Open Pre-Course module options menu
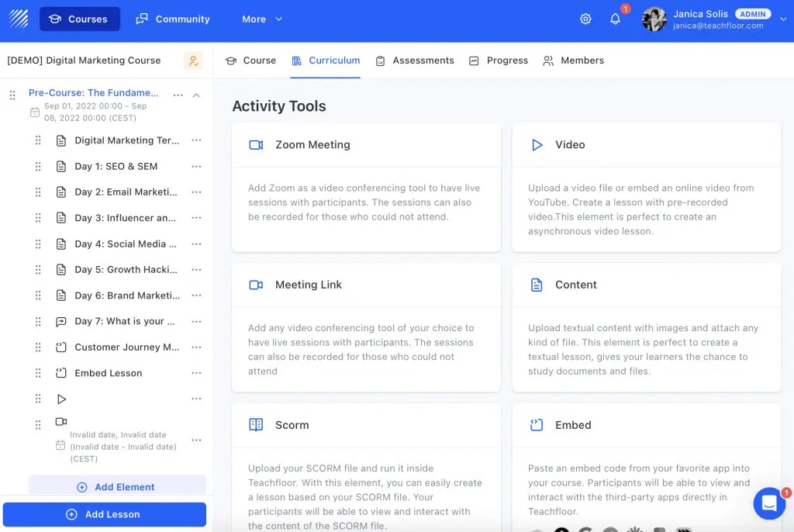The width and height of the screenshot is (794, 532). click(x=178, y=95)
